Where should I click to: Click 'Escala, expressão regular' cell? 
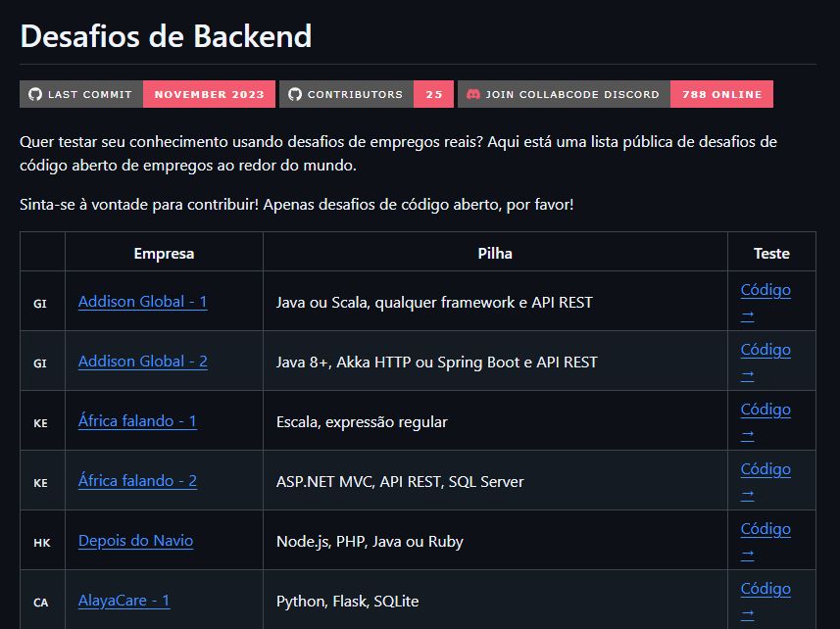click(495, 422)
